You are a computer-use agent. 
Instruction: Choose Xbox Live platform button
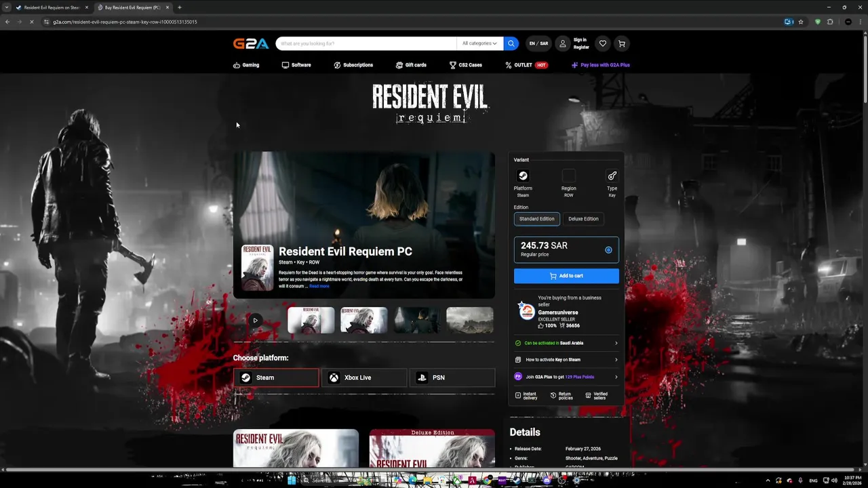click(x=364, y=378)
